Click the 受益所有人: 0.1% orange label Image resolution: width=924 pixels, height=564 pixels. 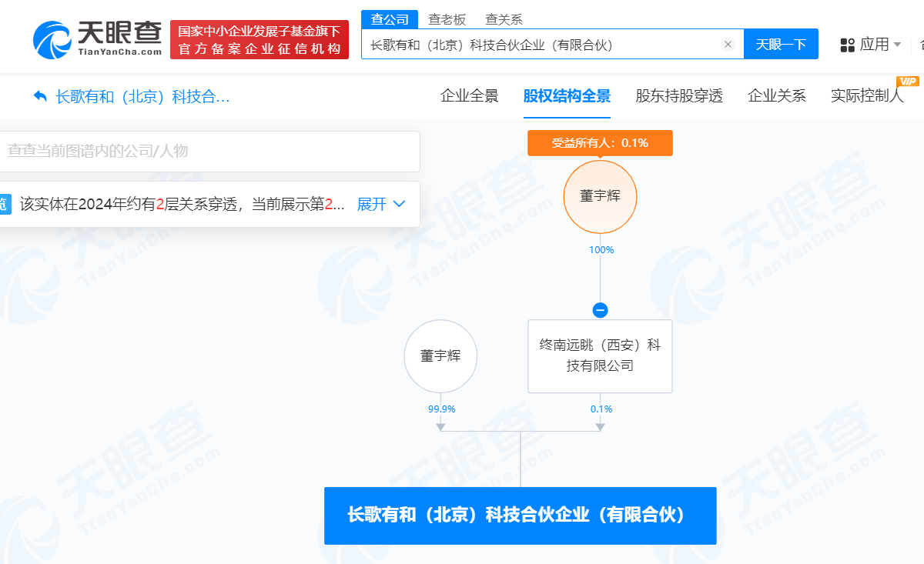(x=600, y=142)
